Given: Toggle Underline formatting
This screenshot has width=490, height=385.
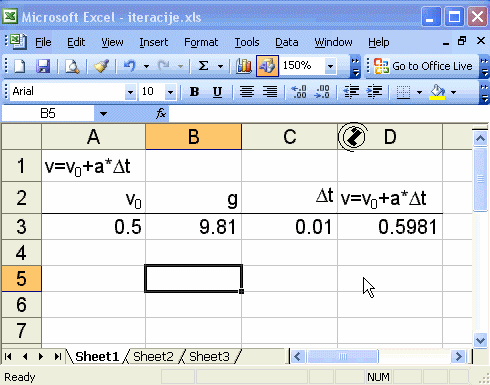Looking at the screenshot, I should [x=217, y=92].
